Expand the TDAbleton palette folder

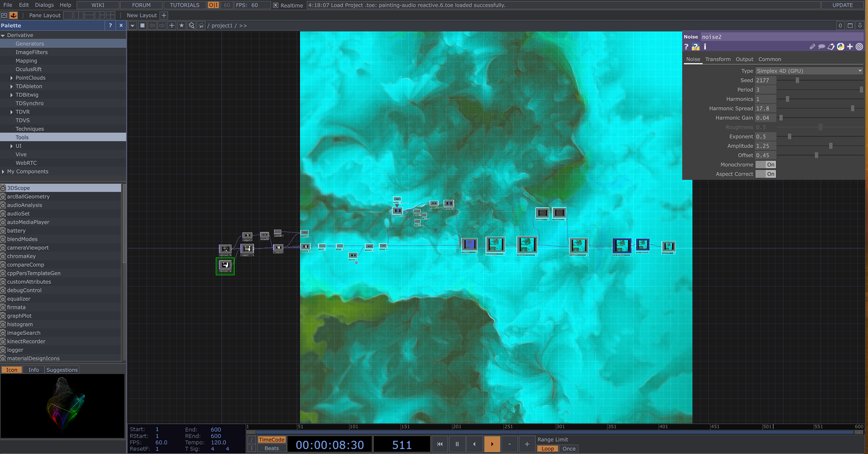click(11, 86)
